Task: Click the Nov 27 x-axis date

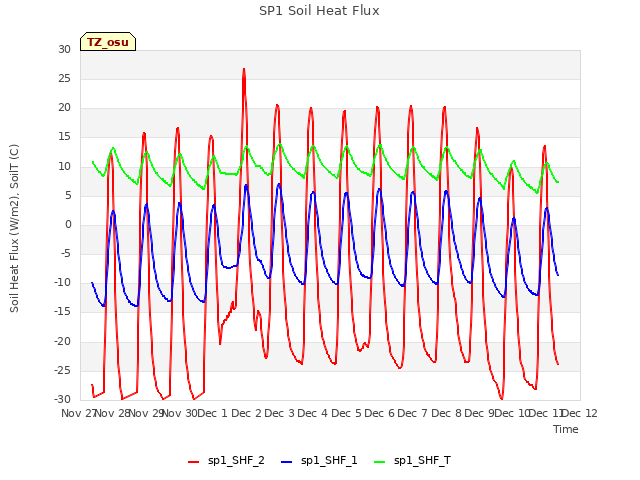Action: click(x=78, y=413)
